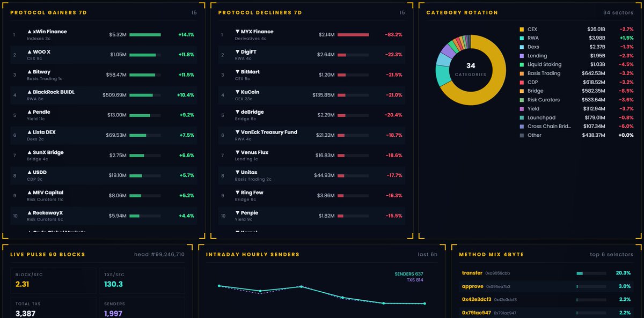Click the Total TXS 3,387 value
The width and height of the screenshot is (644, 318).
26,313
